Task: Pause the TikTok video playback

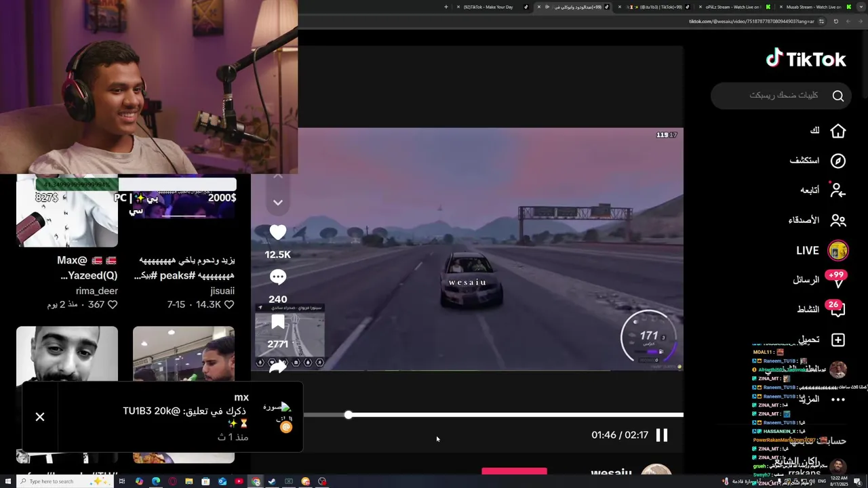Action: pyautogui.click(x=662, y=435)
